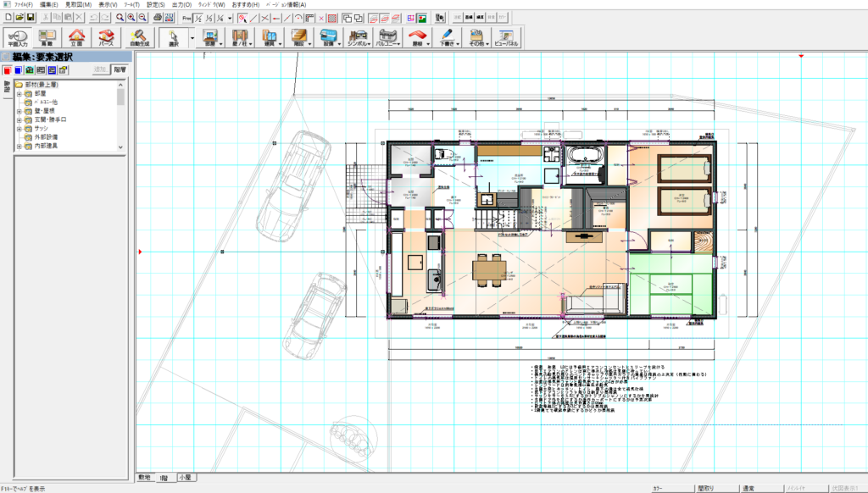Click the blue square filter icon
Viewport: 868px width, 493px height.
click(19, 70)
